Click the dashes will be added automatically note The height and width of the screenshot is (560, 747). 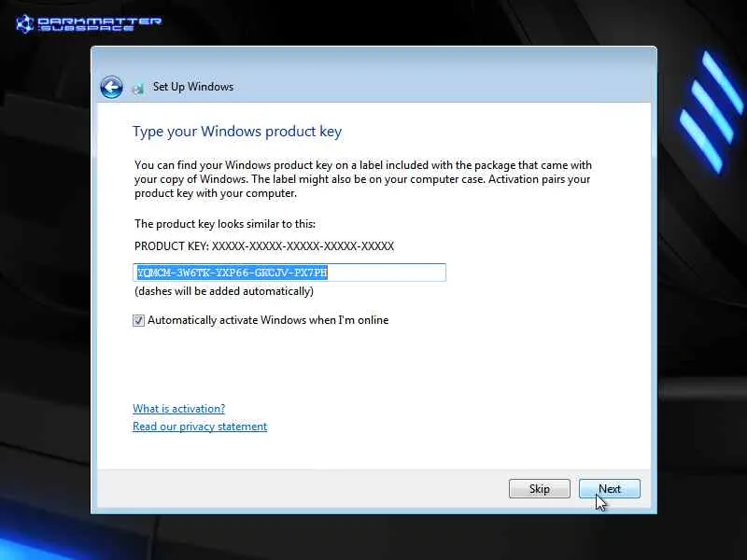click(224, 291)
